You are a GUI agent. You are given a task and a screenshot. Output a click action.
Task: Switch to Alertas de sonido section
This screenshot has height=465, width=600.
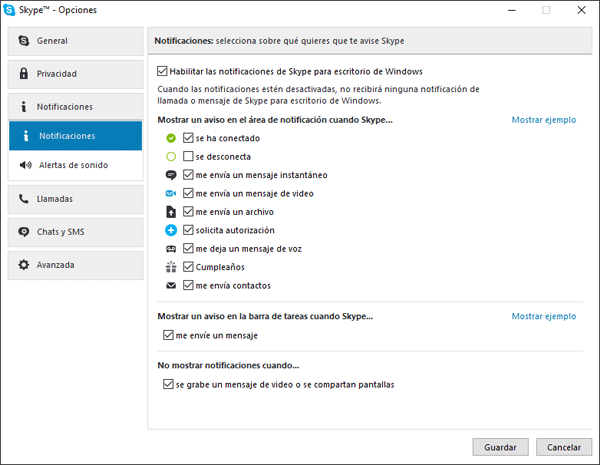coord(75,165)
